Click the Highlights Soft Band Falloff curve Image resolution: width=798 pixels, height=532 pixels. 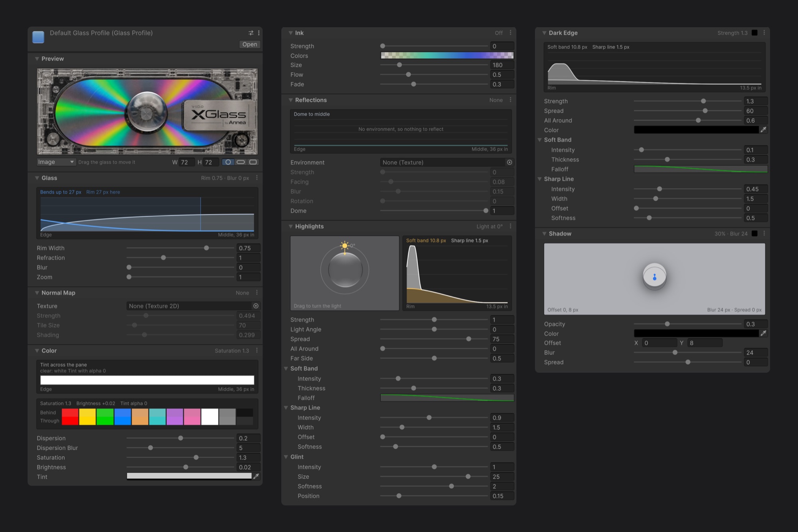(447, 398)
